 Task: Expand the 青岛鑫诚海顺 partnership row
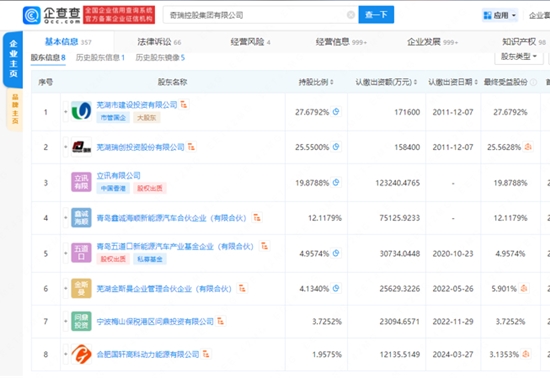pyautogui.click(x=66, y=218)
